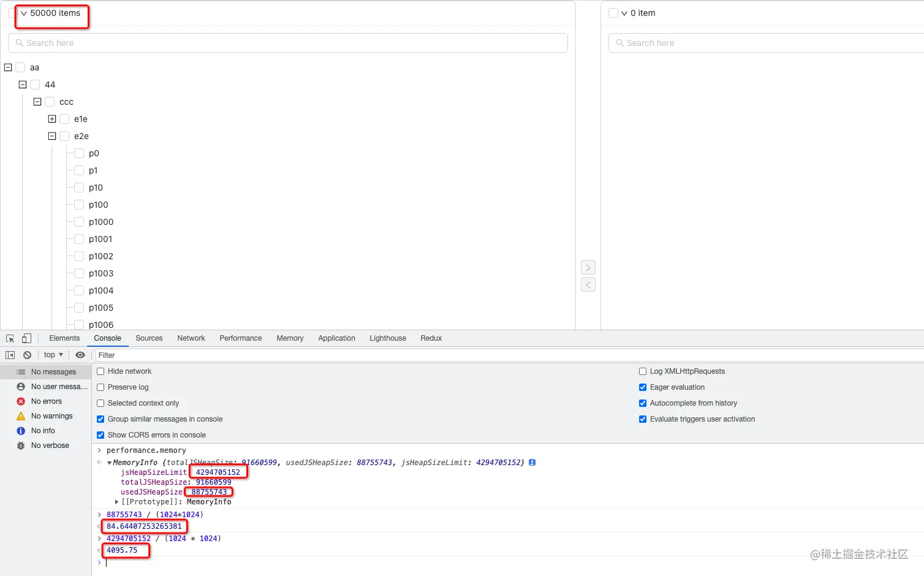Check the e1e node checkbox
The height and width of the screenshot is (576, 924).
(64, 119)
